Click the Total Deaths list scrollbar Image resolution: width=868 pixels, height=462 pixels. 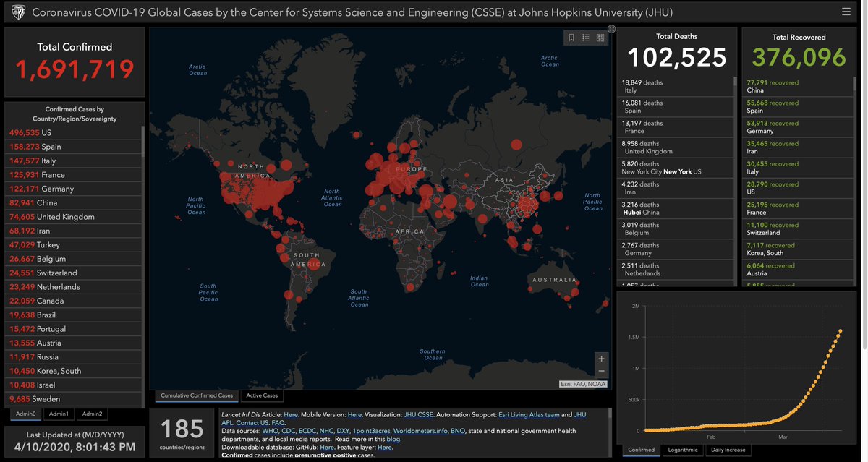pyautogui.click(x=734, y=82)
